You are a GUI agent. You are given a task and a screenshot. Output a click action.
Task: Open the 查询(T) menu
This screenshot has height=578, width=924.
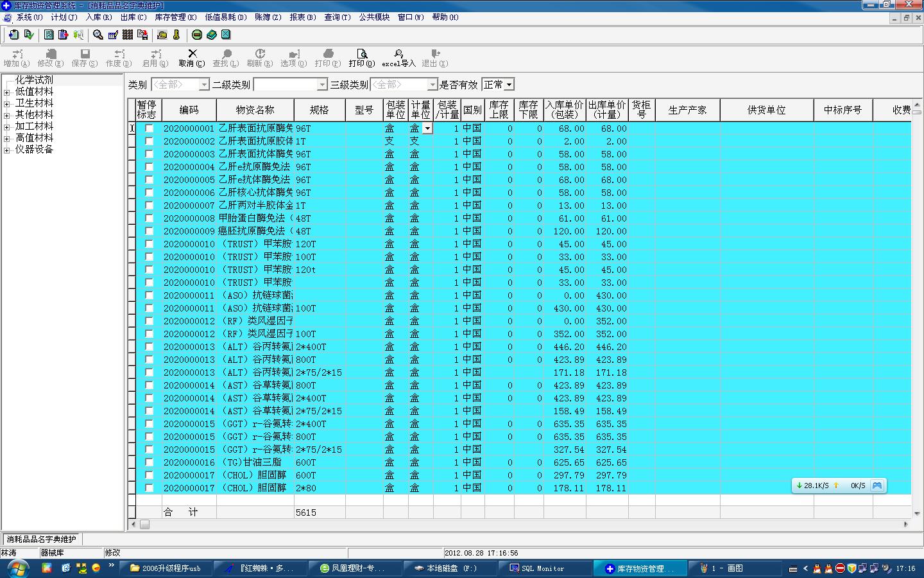click(x=337, y=17)
